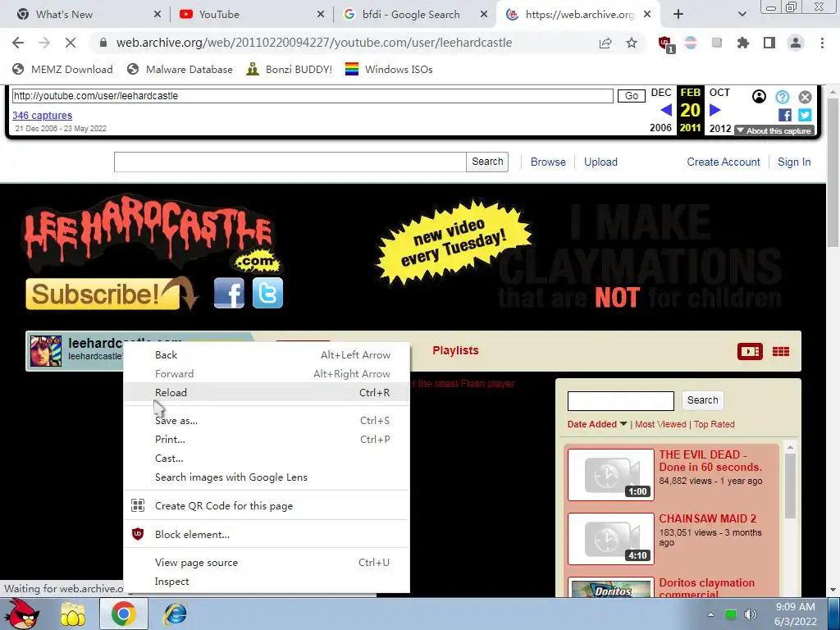Bookmark this page with the star

pyautogui.click(x=632, y=43)
